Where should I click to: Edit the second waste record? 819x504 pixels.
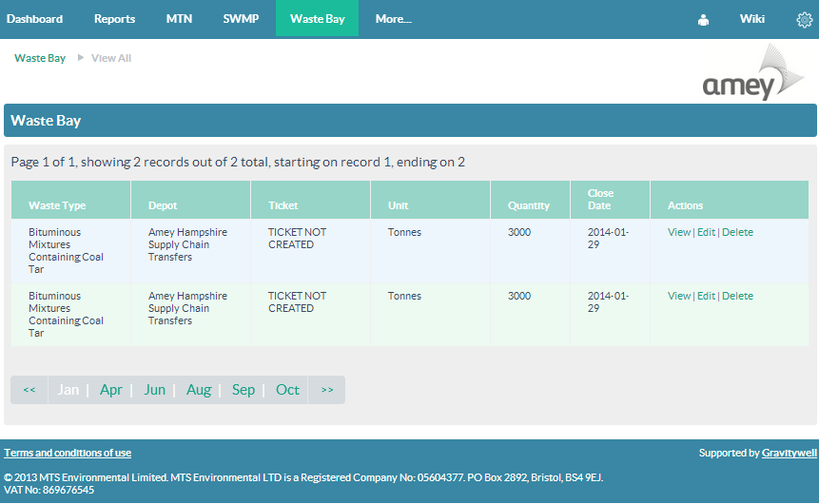pos(706,296)
